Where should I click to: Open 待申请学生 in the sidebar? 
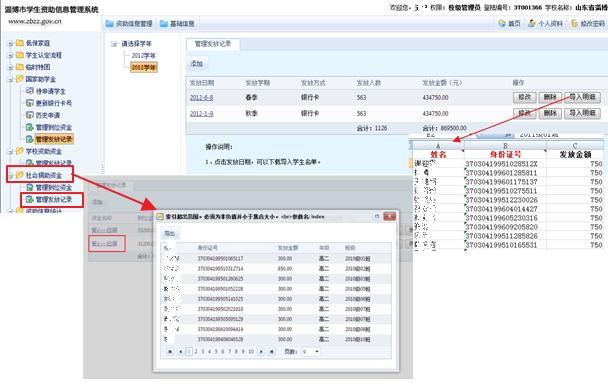50,91
